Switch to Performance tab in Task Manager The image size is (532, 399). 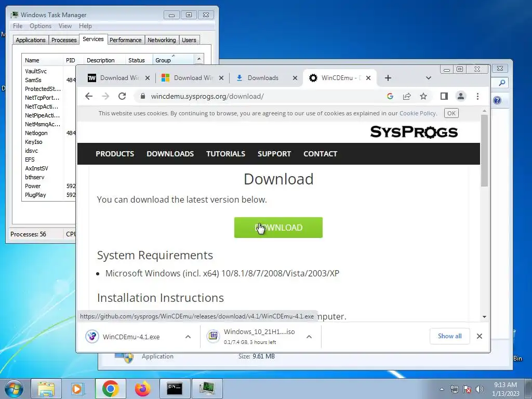tap(126, 40)
